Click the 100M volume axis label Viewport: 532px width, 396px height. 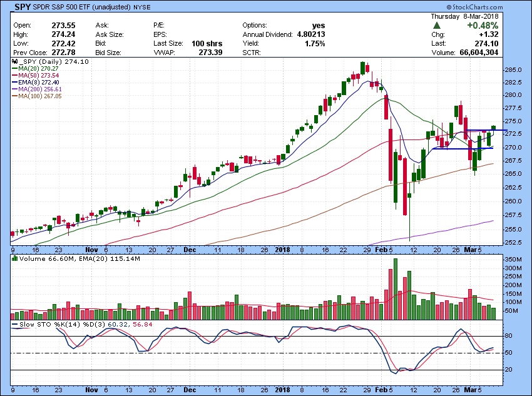click(514, 302)
